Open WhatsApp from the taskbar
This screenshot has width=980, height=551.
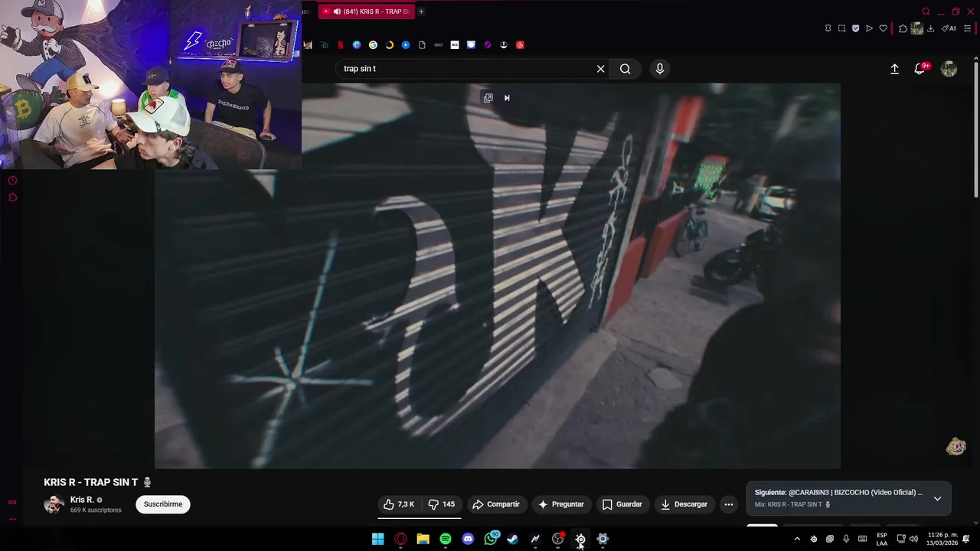pos(491,540)
